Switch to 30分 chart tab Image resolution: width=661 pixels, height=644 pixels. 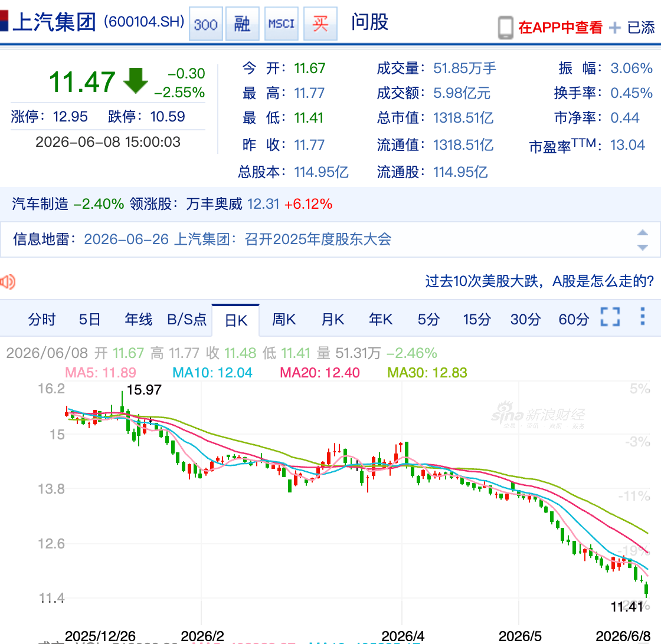(525, 319)
